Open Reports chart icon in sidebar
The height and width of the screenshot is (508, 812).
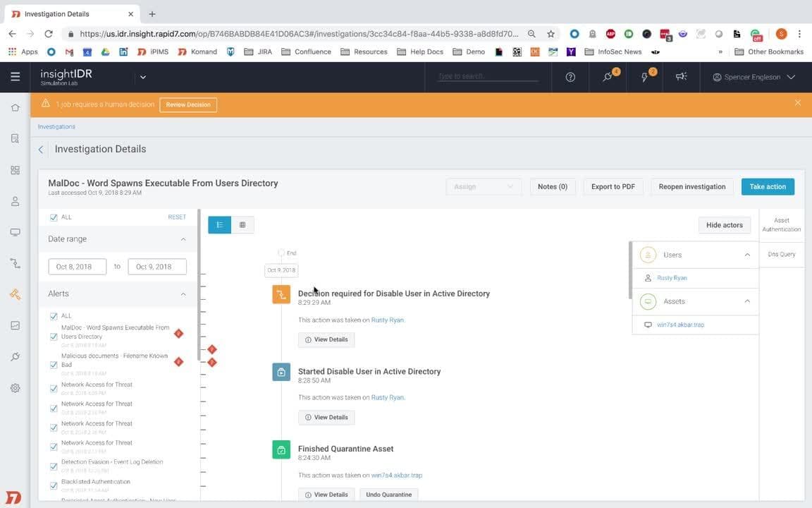click(x=15, y=325)
